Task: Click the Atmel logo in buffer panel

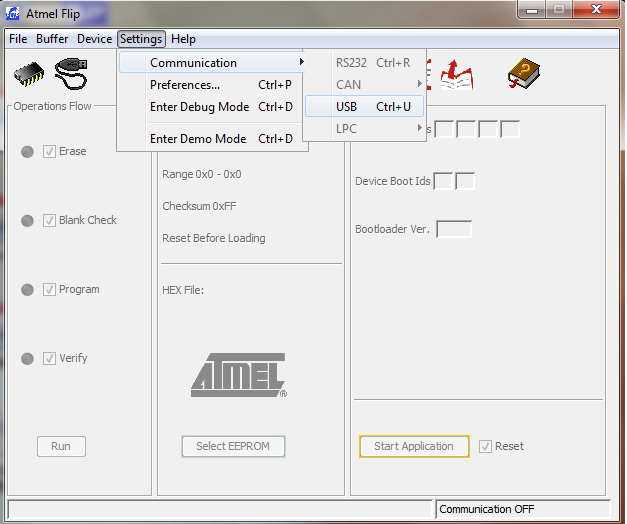Action: coord(239,375)
